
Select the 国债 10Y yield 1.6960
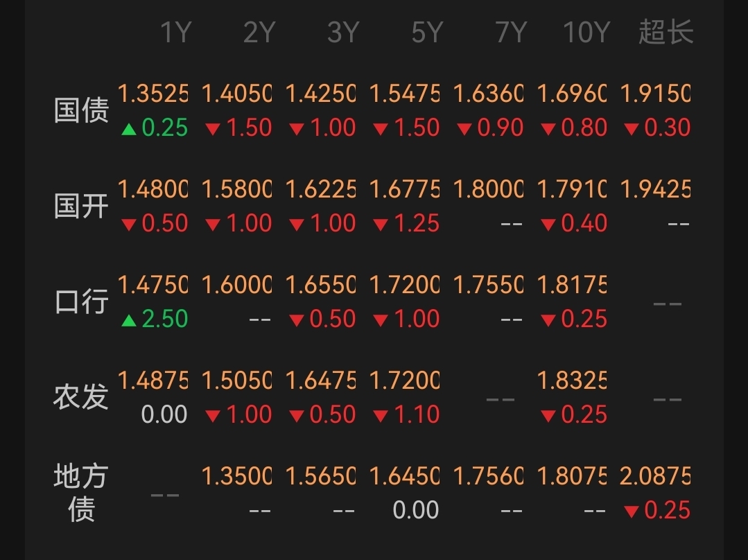click(572, 94)
